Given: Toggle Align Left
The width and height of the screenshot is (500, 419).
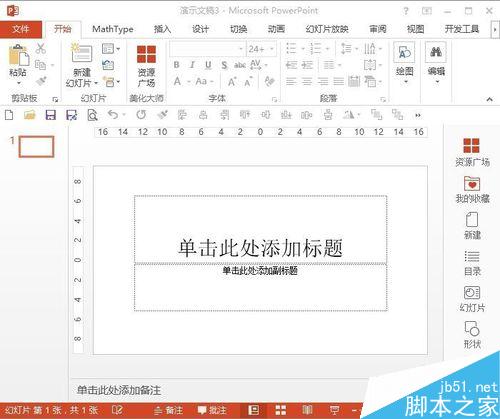Looking at the screenshot, I should tap(291, 81).
